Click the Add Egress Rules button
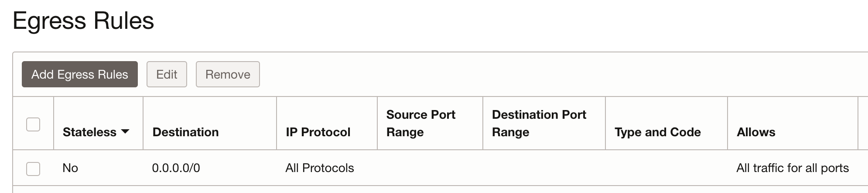This screenshot has width=868, height=193. tap(80, 74)
